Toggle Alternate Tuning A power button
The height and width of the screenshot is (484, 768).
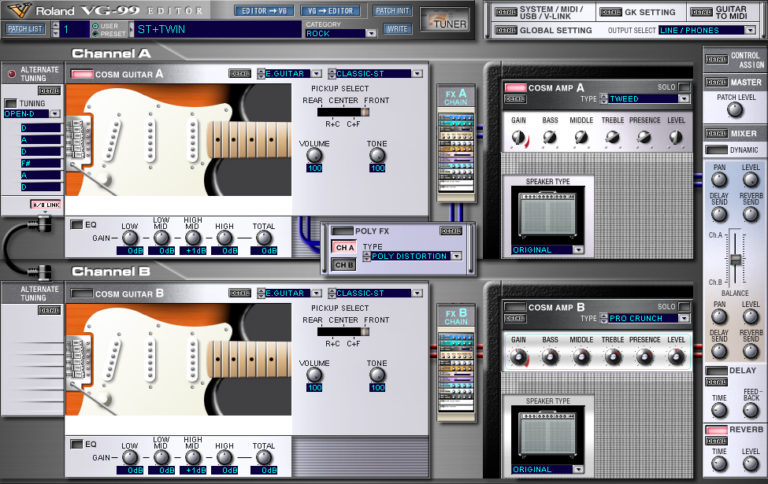pos(11,74)
